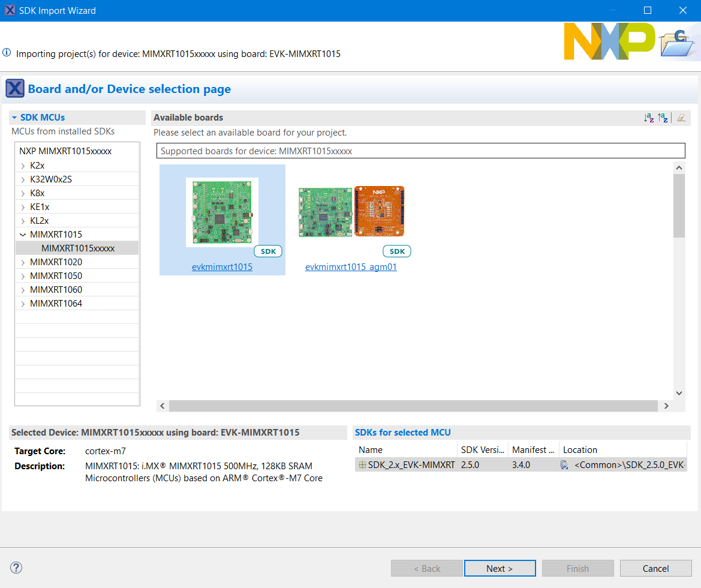This screenshot has width=701, height=588.
Task: Collapse the MIMXRT1015 tree node
Action: coord(23,235)
